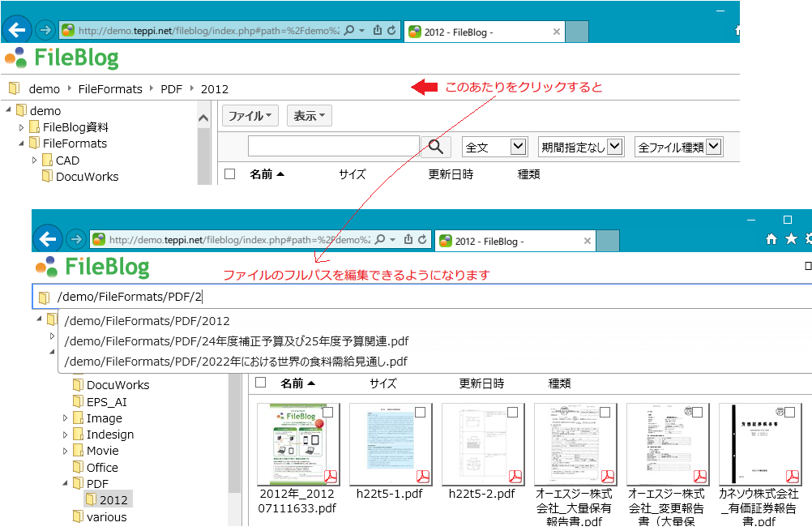The height and width of the screenshot is (531, 812).
Task: Check the カネソウ株式会社_有価証券報告書.pdf checkbox
Action: pos(790,412)
